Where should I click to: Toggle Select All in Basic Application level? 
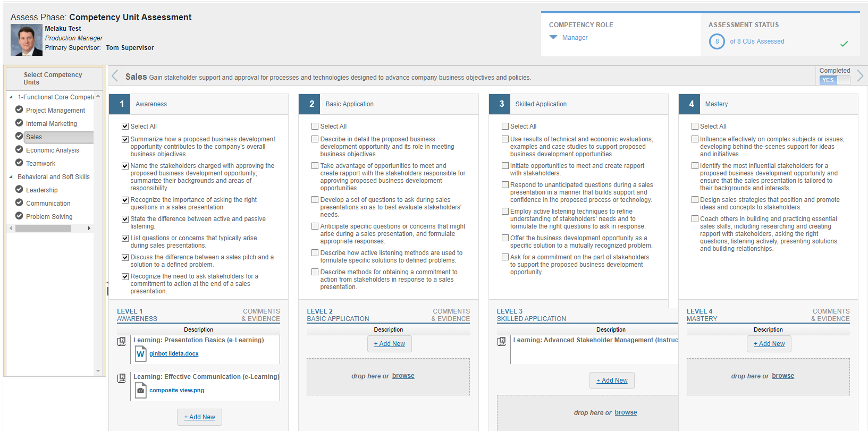[315, 126]
